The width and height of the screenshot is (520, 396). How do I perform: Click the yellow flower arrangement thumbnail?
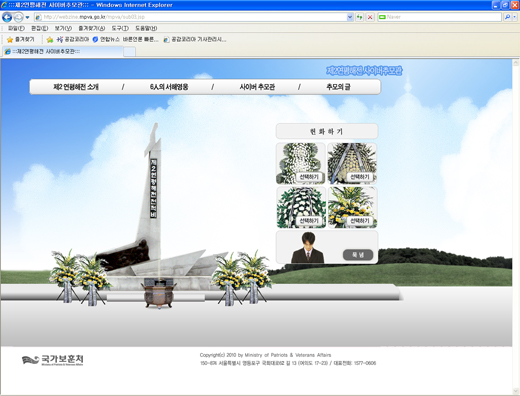352,207
